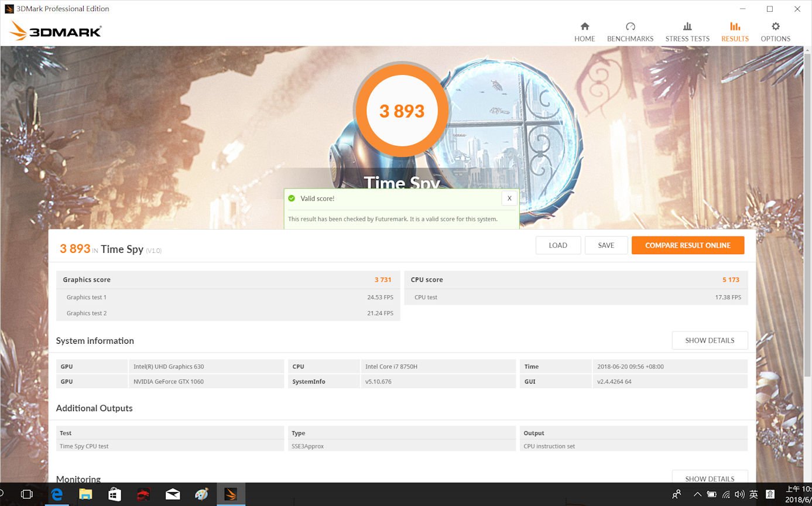
Task: Click COMPARE RESULT ONLINE
Action: click(688, 245)
